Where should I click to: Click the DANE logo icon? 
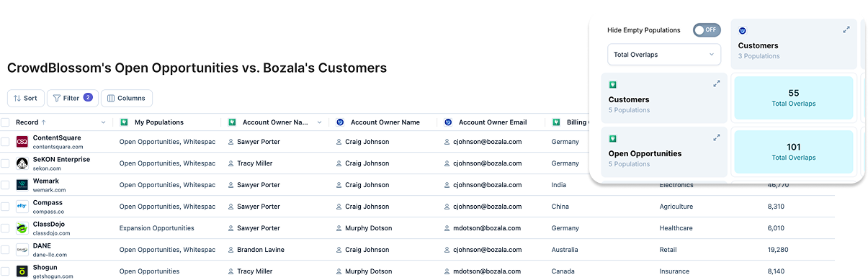(x=22, y=250)
